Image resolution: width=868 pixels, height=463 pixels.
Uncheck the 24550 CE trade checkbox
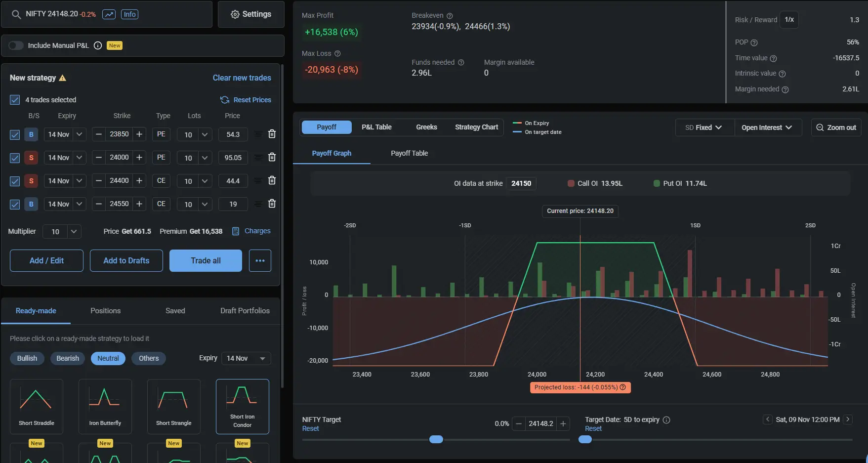15,204
